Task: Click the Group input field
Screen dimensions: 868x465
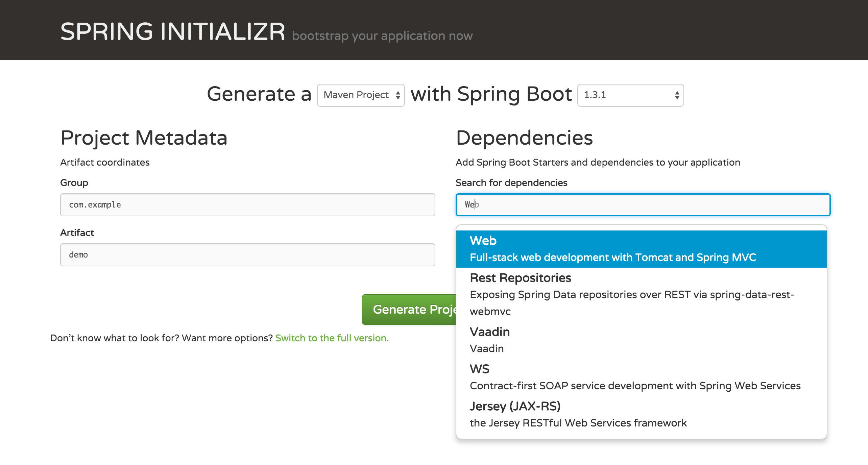Action: 247,205
